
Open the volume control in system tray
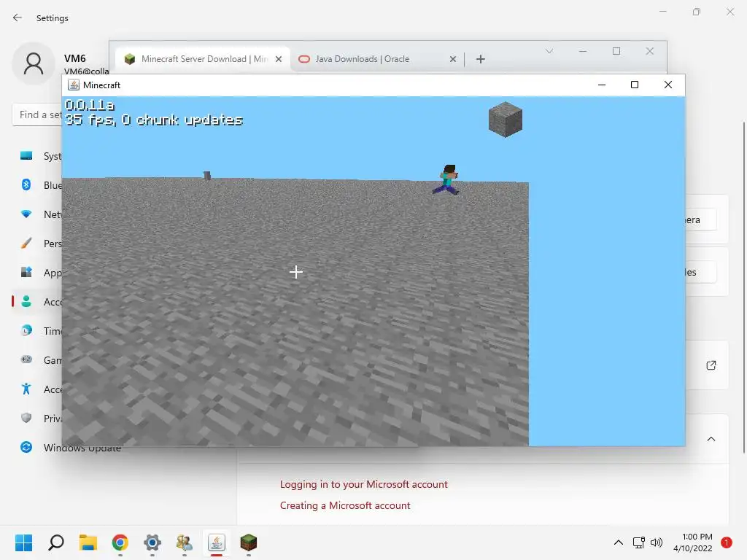pos(657,542)
